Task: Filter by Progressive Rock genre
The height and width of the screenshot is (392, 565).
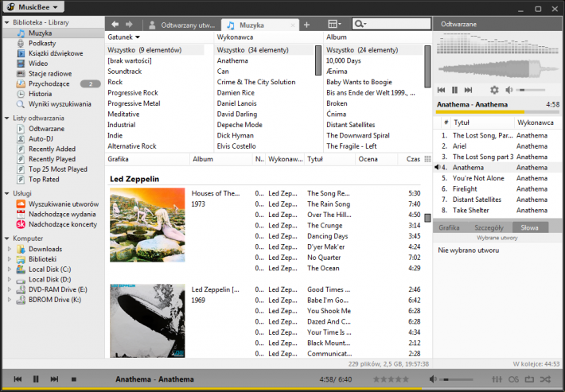Action: (133, 92)
